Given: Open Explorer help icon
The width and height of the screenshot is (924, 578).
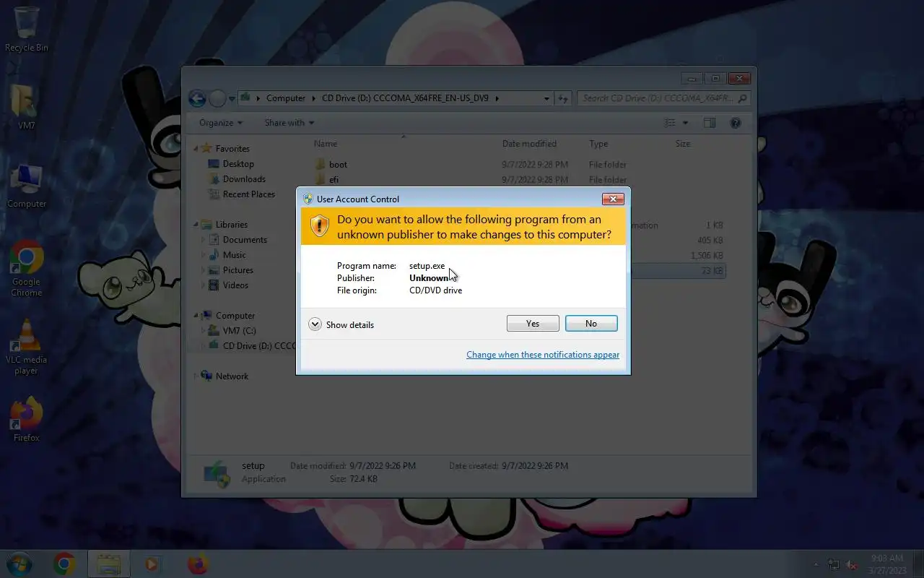Looking at the screenshot, I should tap(736, 123).
